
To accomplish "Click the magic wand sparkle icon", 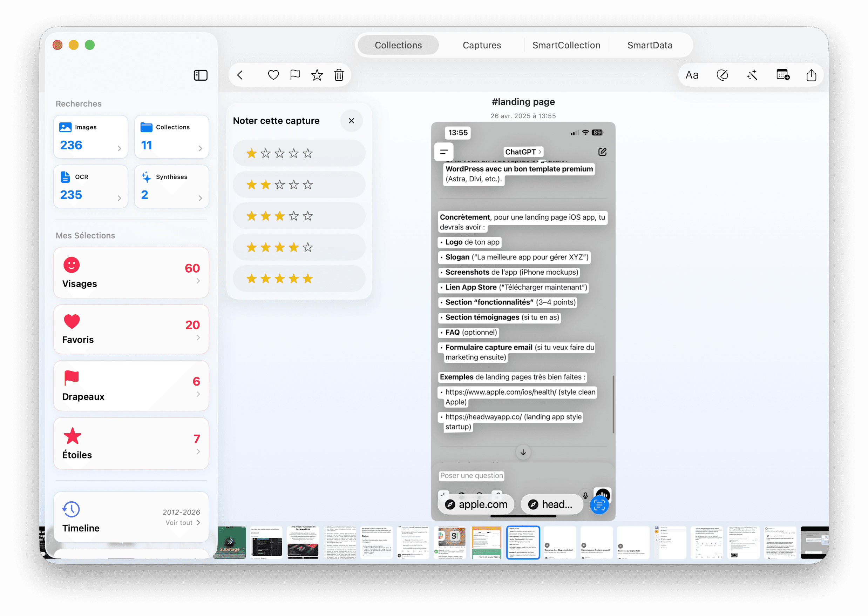I will [752, 75].
